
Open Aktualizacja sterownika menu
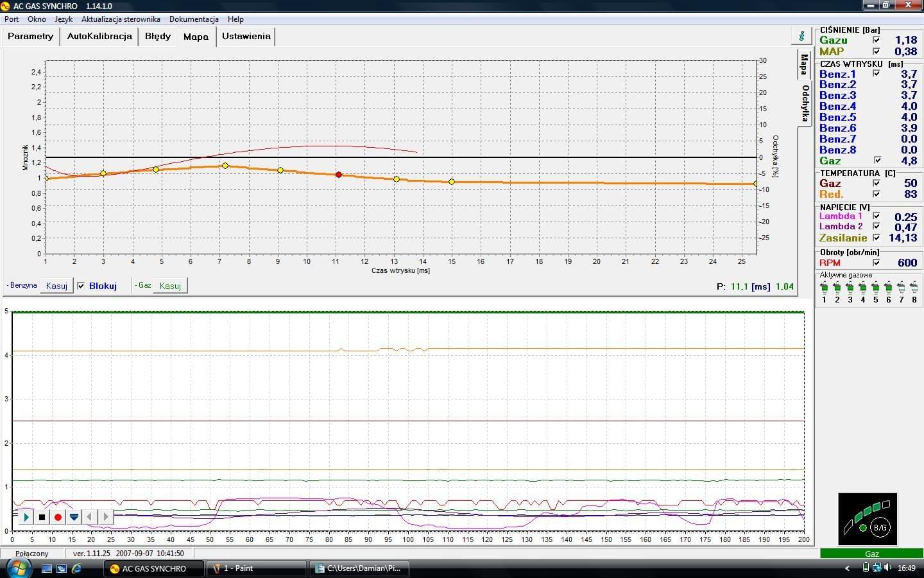121,19
